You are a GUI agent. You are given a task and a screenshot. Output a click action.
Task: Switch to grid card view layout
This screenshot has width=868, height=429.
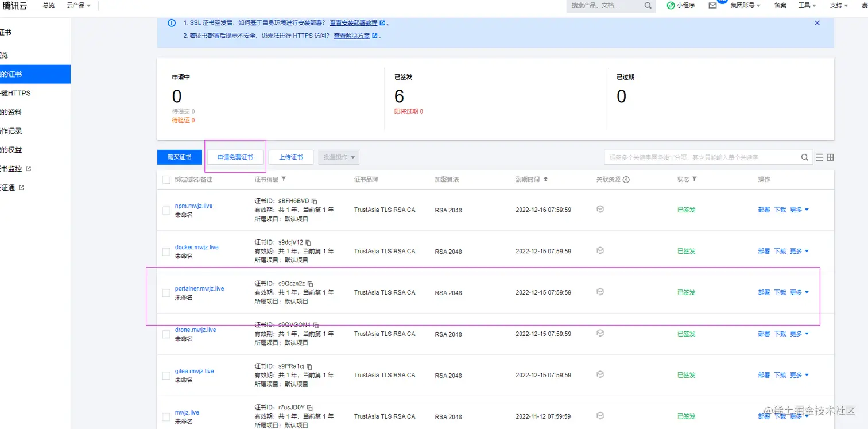[830, 157]
